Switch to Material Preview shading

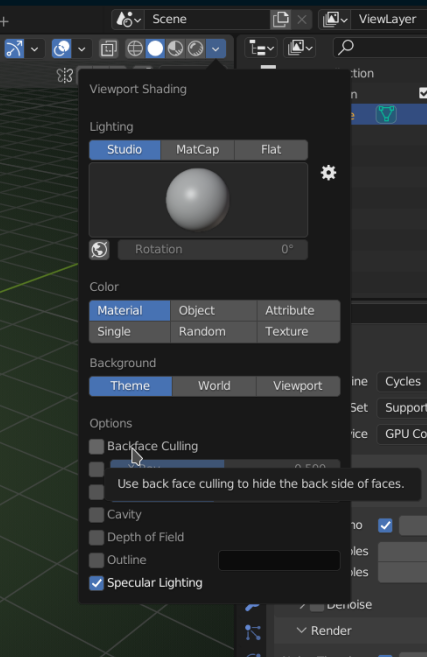coord(175,49)
